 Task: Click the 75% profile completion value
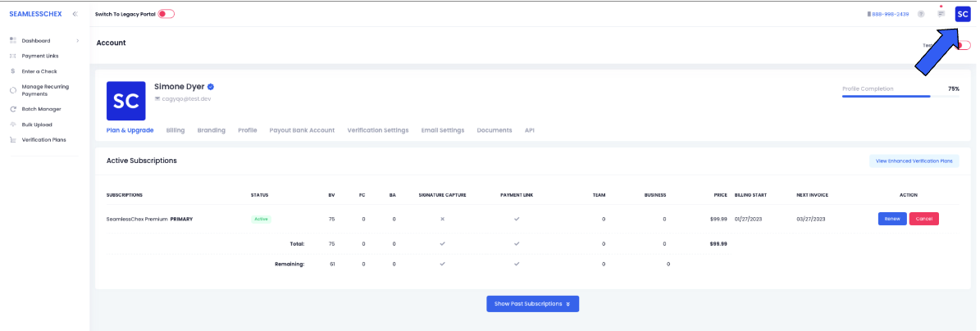[953, 88]
